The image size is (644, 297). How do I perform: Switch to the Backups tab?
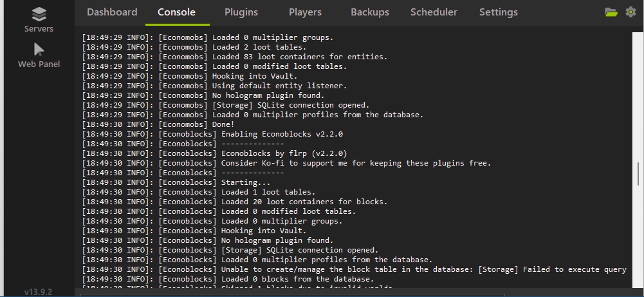370,12
